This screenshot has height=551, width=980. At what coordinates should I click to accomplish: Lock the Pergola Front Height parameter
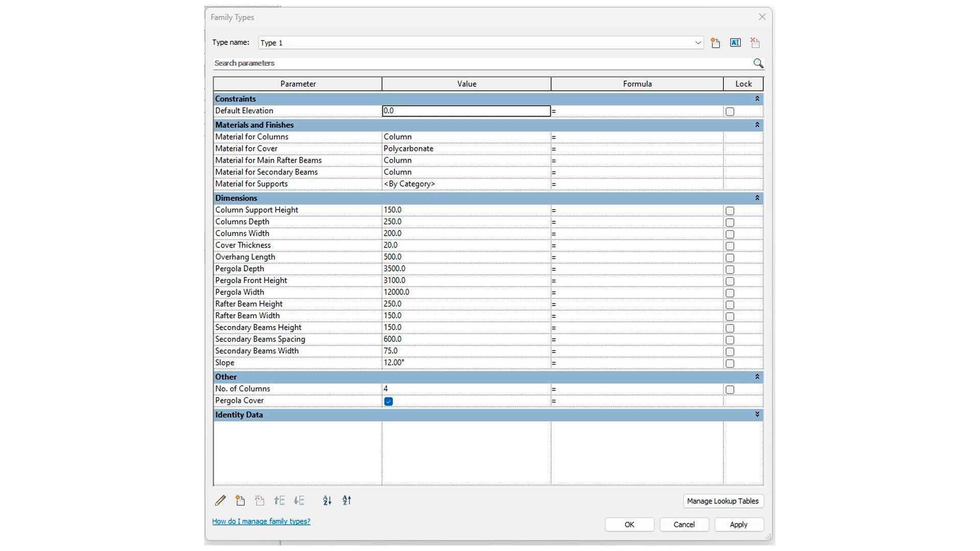click(730, 281)
